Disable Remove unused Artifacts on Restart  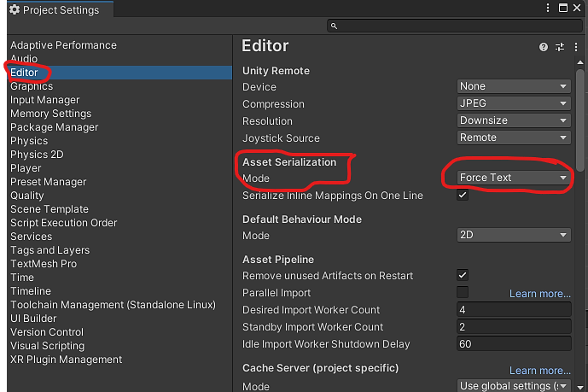point(463,275)
